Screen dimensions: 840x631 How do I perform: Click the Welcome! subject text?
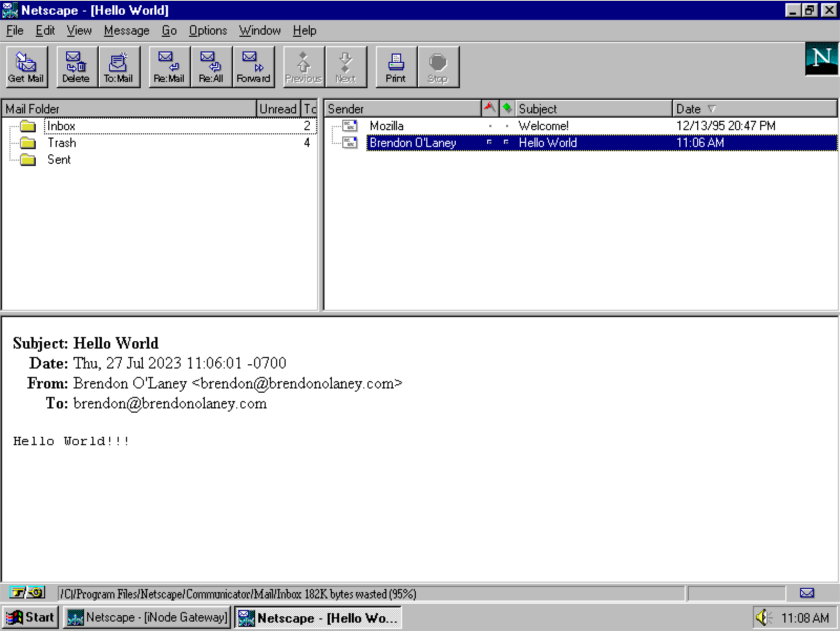click(x=543, y=126)
